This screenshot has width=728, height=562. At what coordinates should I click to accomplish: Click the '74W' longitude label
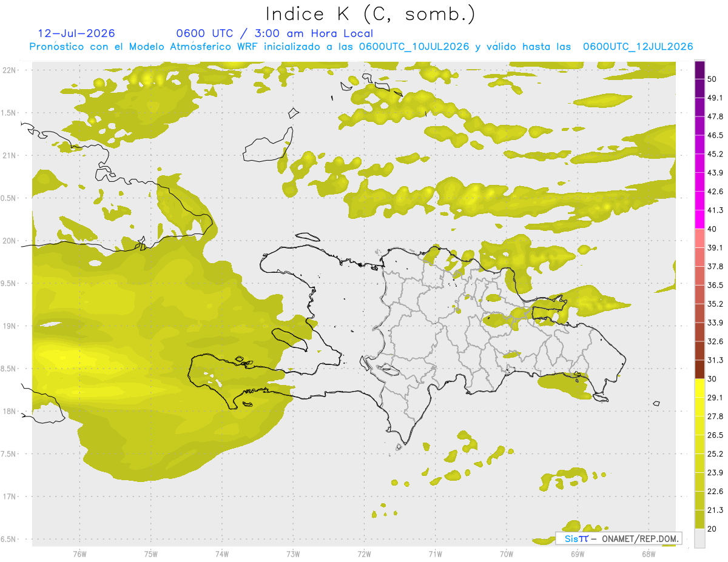coord(221,554)
